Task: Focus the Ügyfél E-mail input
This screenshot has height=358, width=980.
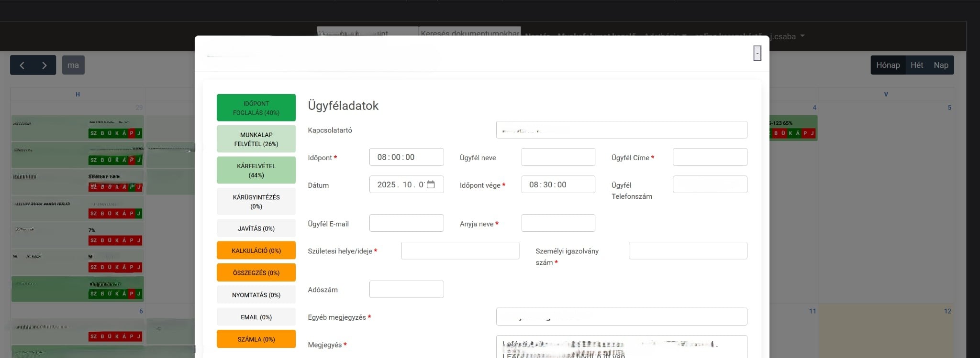Action: coord(406,223)
